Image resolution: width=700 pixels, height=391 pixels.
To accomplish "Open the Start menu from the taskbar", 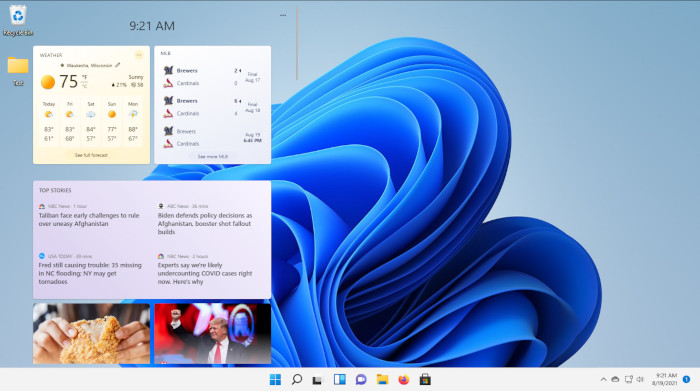I will click(x=275, y=380).
